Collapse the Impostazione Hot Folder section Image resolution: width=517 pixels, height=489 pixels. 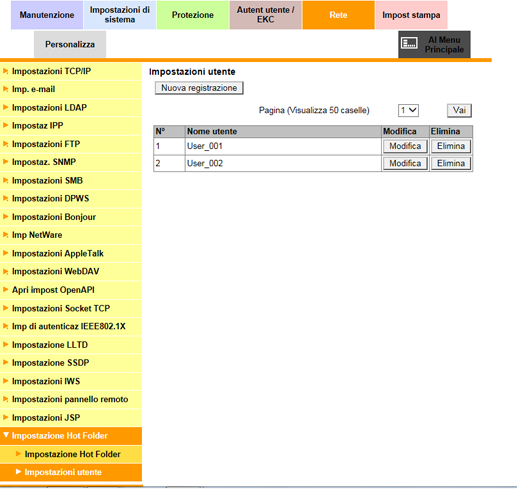click(71, 436)
